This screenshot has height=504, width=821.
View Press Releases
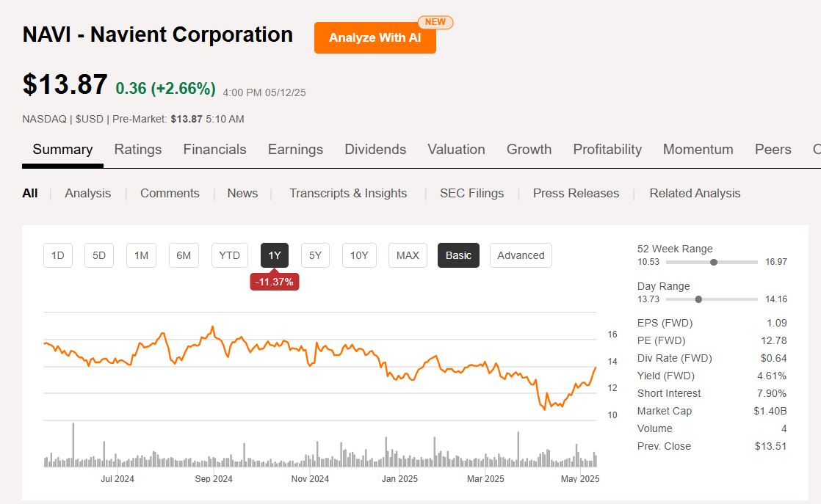coord(576,193)
